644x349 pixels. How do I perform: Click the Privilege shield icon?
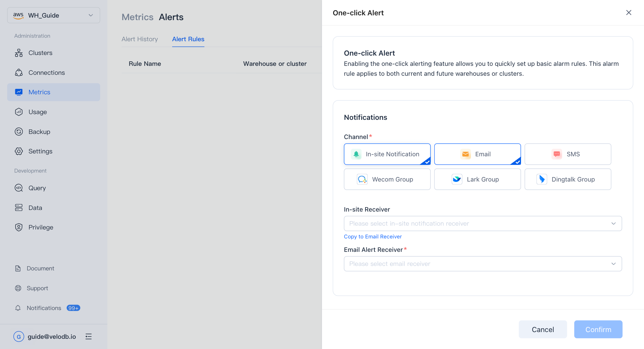tap(19, 227)
